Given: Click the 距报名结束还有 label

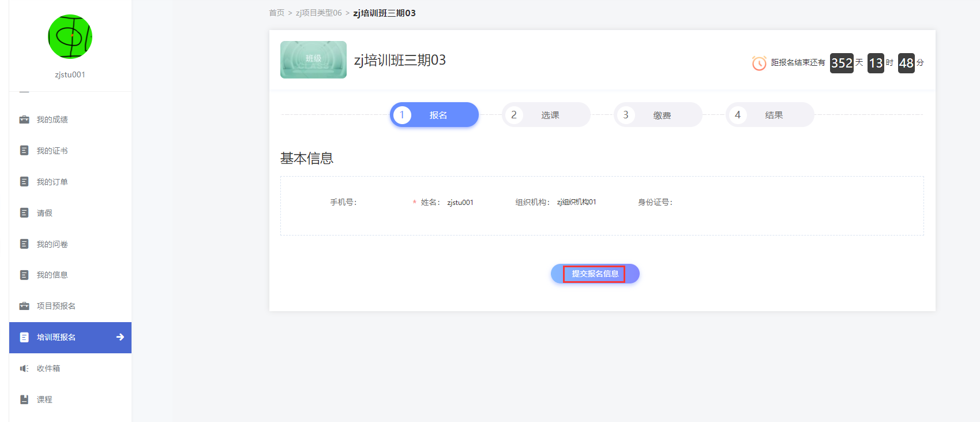Looking at the screenshot, I should (x=798, y=62).
